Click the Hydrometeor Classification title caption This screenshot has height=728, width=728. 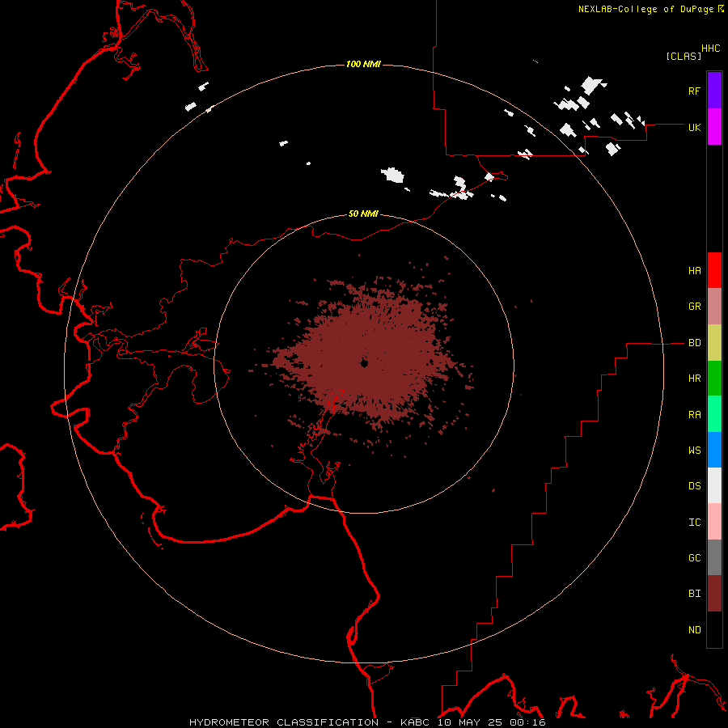pos(367,722)
